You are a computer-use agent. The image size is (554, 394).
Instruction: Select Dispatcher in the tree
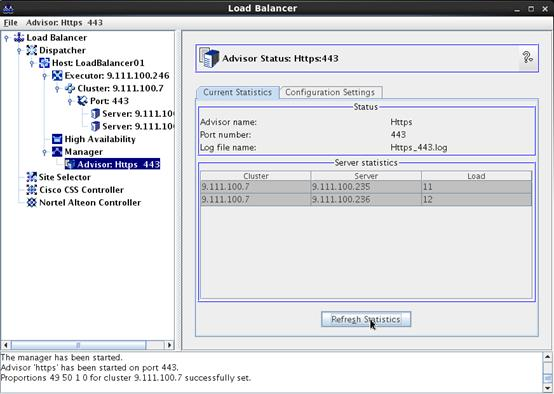62,50
